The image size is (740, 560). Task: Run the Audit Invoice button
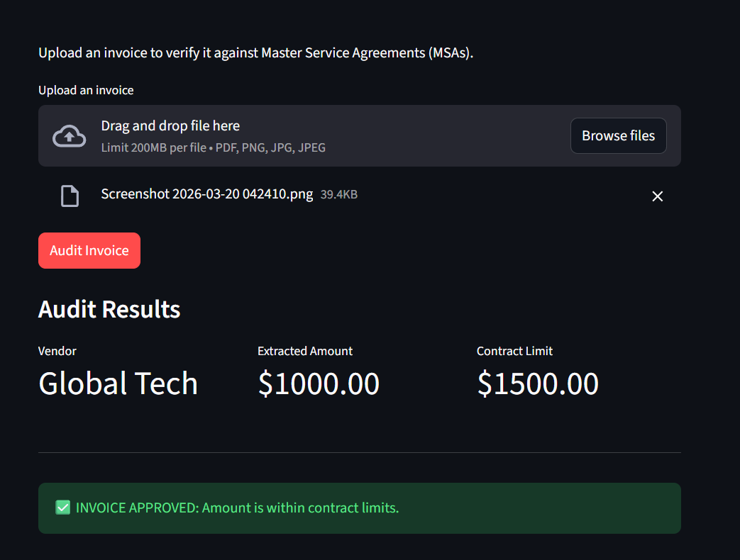click(x=89, y=250)
